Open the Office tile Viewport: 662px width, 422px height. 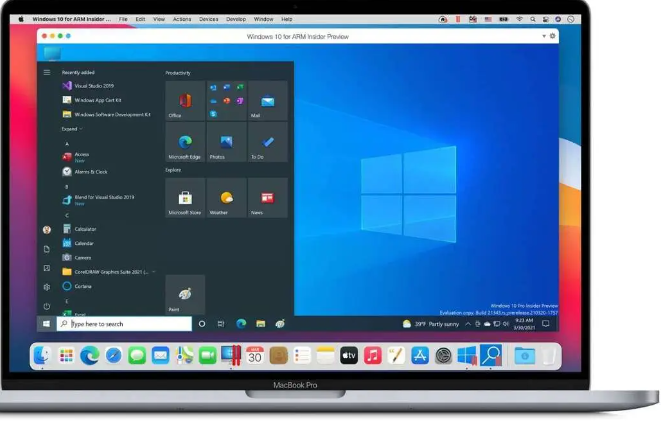click(185, 100)
